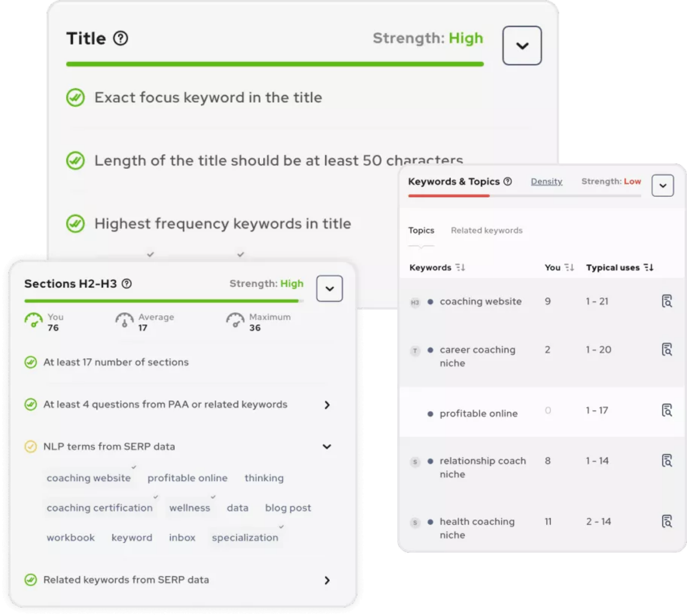Select the Topics tab

click(421, 231)
